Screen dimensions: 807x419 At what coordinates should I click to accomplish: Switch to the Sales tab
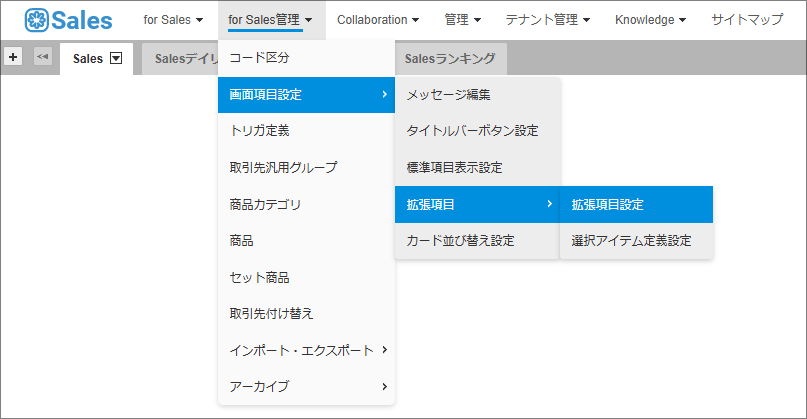point(88,59)
